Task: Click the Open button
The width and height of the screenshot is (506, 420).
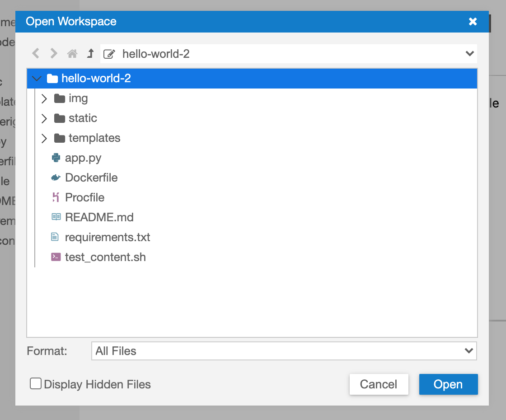Action: [x=448, y=384]
